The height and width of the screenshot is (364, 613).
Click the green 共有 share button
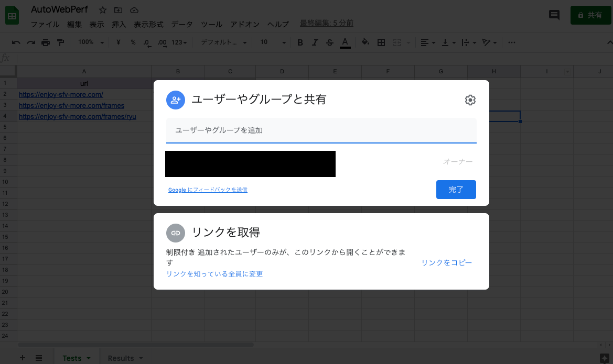pyautogui.click(x=590, y=15)
